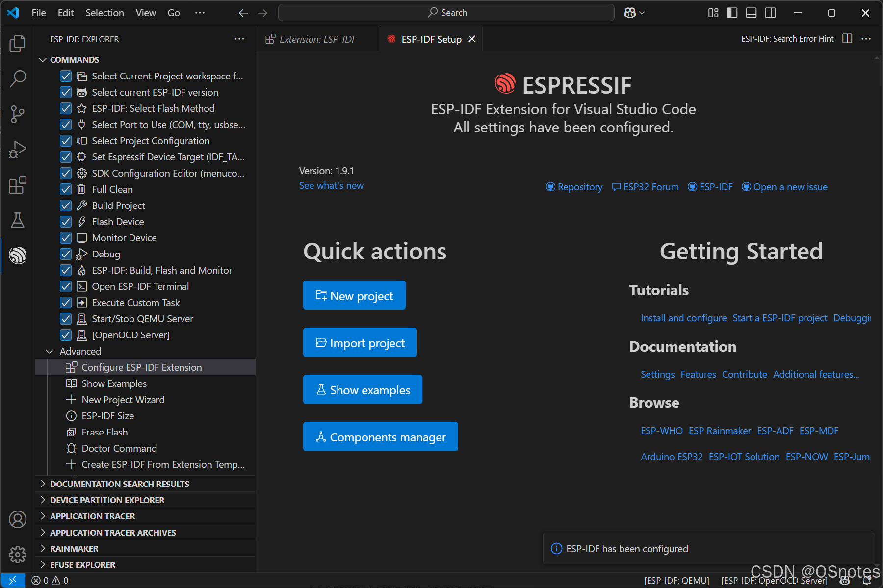Open the Copilot dropdown arrow

642,13
